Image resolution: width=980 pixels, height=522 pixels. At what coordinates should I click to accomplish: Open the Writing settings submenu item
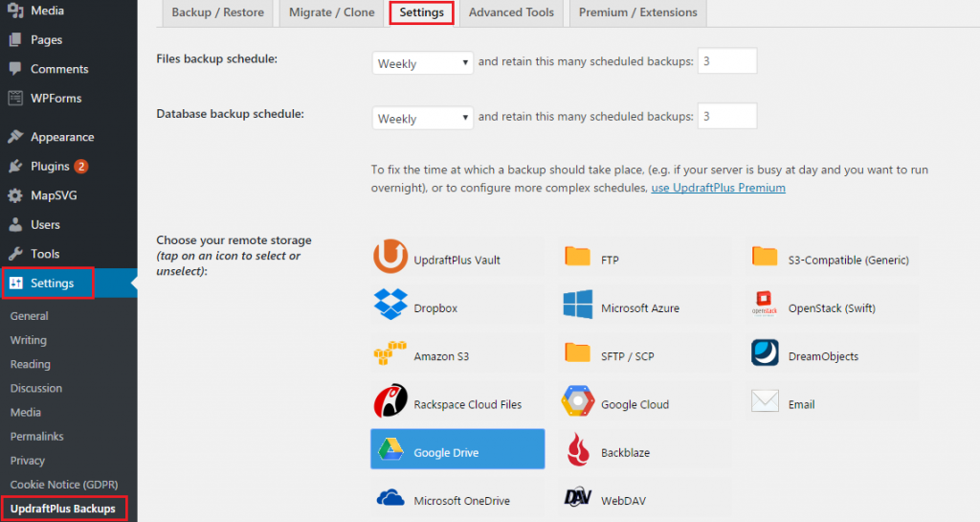(28, 340)
